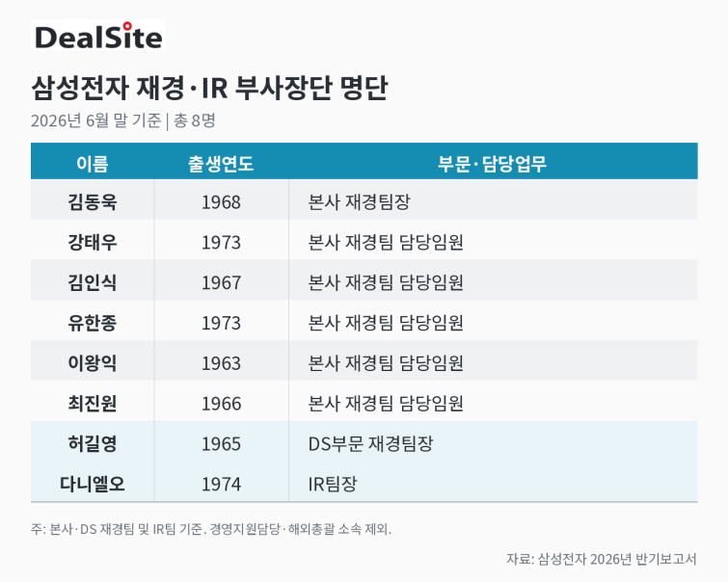
Task: Click birth year '1973' in 유한종 row
Action: (x=221, y=323)
